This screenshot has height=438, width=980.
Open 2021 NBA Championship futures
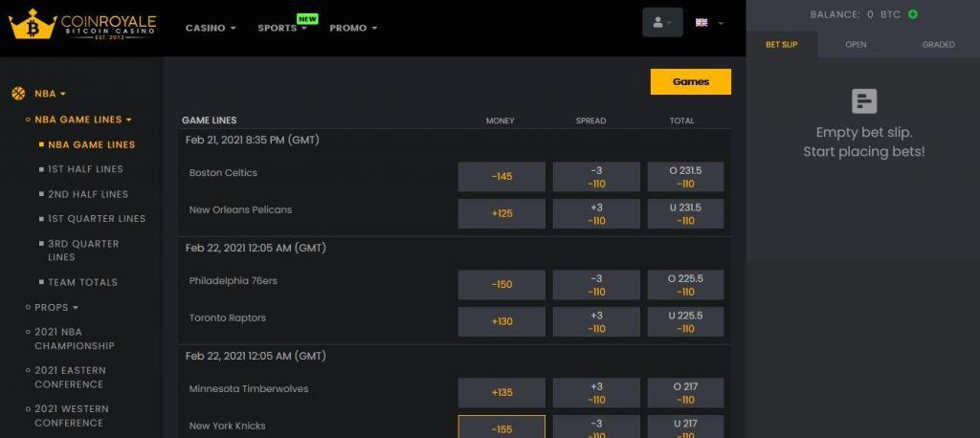(x=75, y=339)
